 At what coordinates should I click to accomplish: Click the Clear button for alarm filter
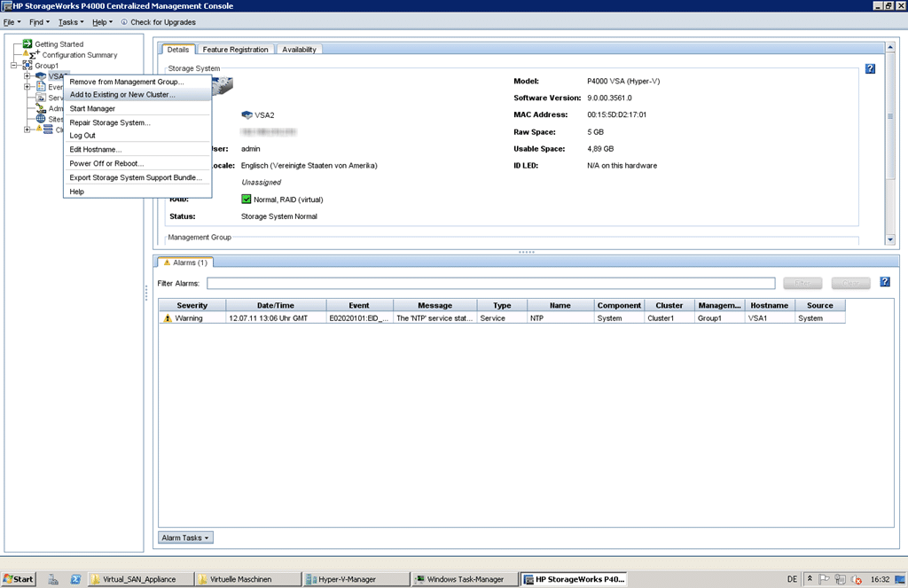coord(850,283)
